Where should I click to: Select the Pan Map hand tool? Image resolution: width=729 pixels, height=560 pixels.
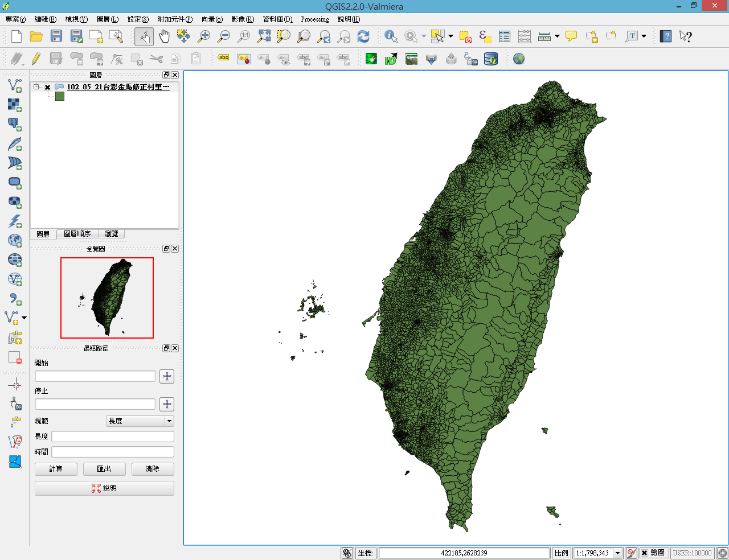[164, 37]
